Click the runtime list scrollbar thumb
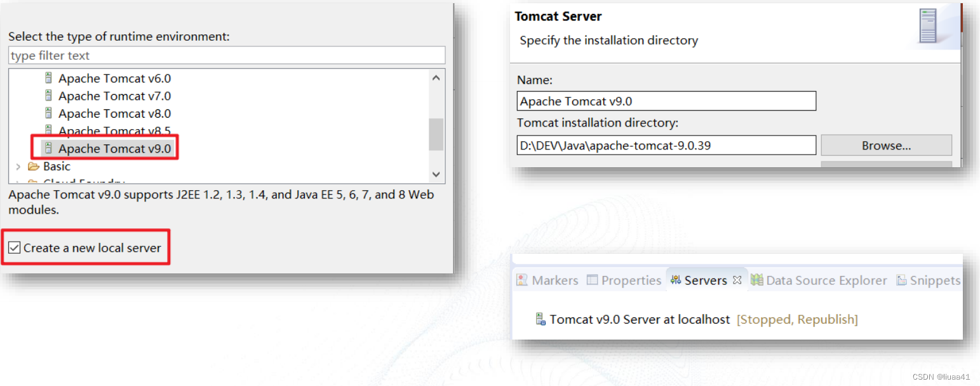The image size is (980, 386). (x=436, y=134)
